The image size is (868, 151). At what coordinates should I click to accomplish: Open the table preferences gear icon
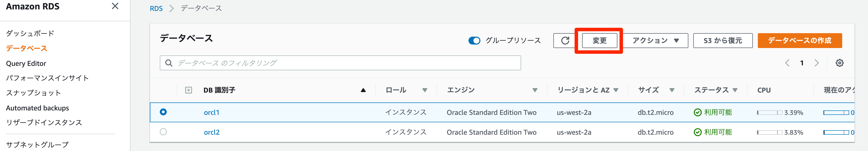pos(839,63)
